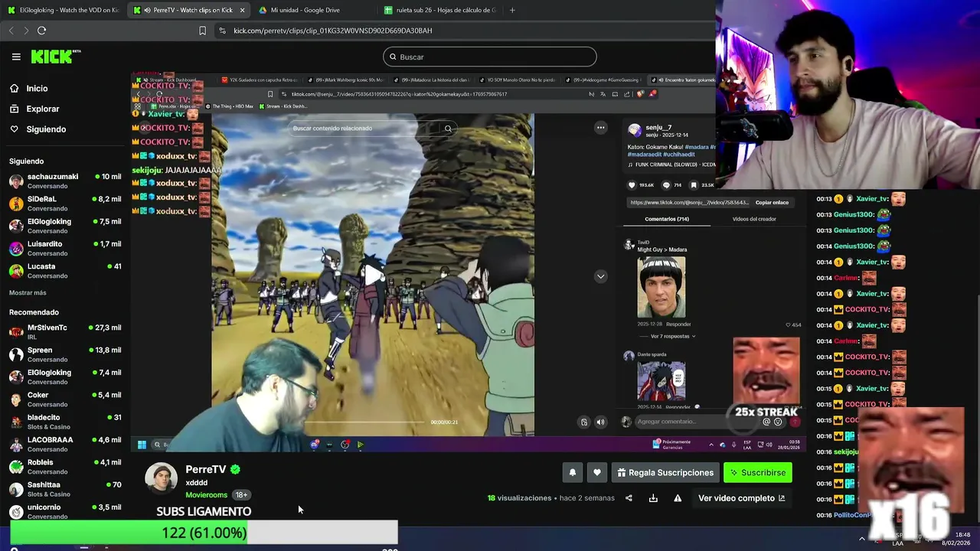The width and height of the screenshot is (980, 551).
Task: Open unicornio recommended channel
Action: pyautogui.click(x=65, y=511)
